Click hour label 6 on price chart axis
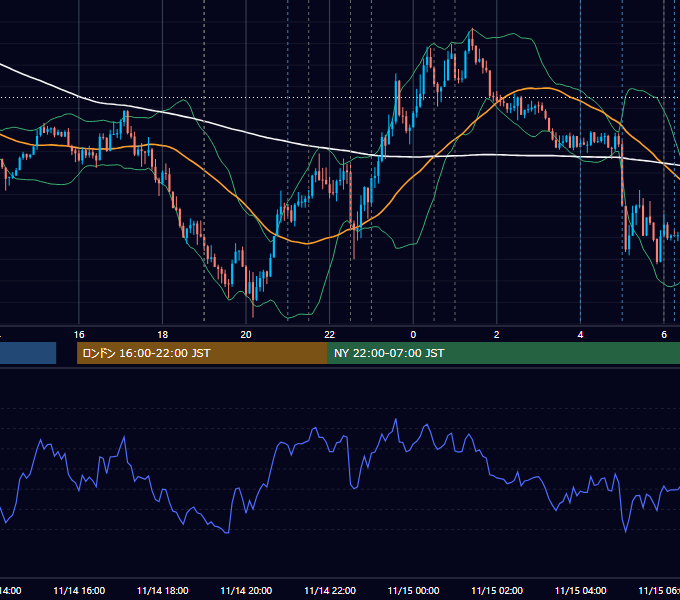 (x=664, y=335)
